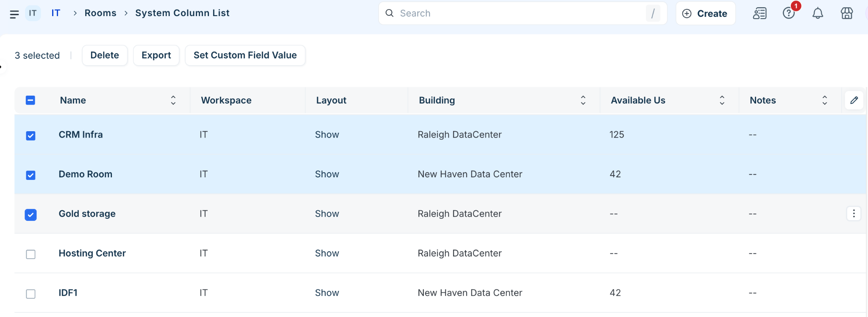
Task: Open the hamburger navigation menu
Action: pyautogui.click(x=14, y=14)
